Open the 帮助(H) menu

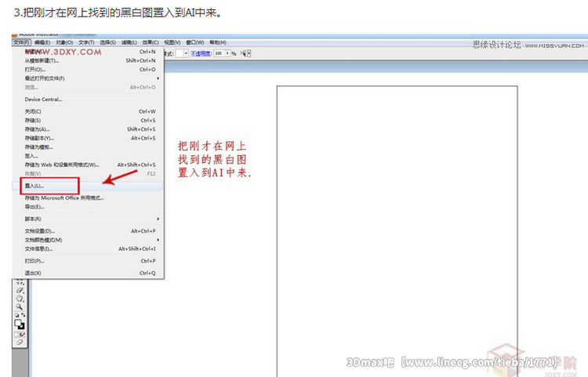pyautogui.click(x=217, y=42)
